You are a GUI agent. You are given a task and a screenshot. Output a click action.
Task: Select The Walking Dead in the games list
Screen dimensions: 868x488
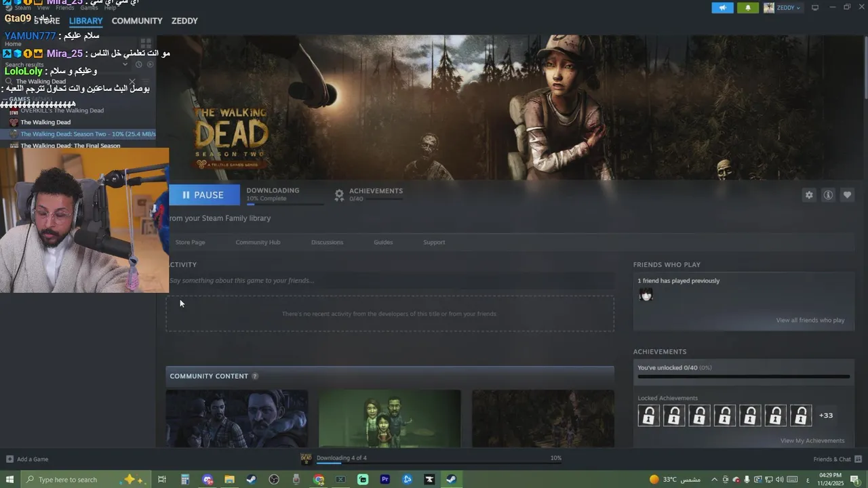45,122
